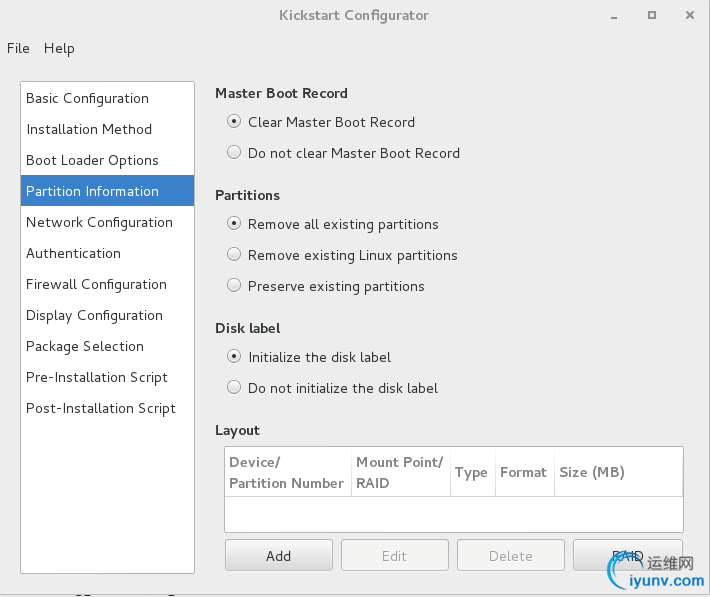Choose Remove existing Linux partitions
This screenshot has width=710, height=597.
point(234,255)
